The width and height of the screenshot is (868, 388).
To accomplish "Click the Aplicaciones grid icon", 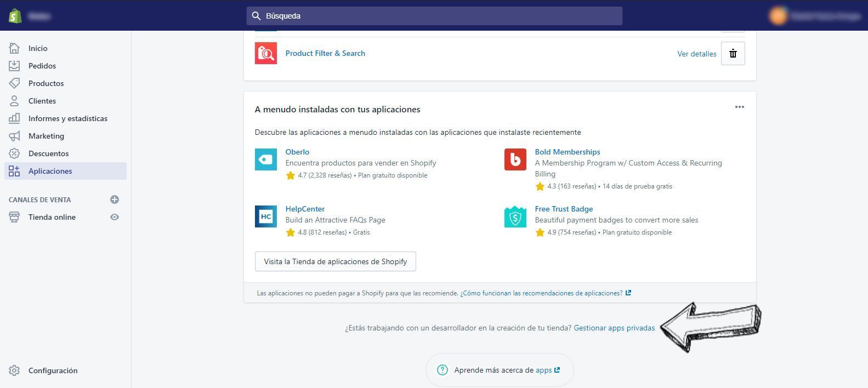I will tap(14, 171).
